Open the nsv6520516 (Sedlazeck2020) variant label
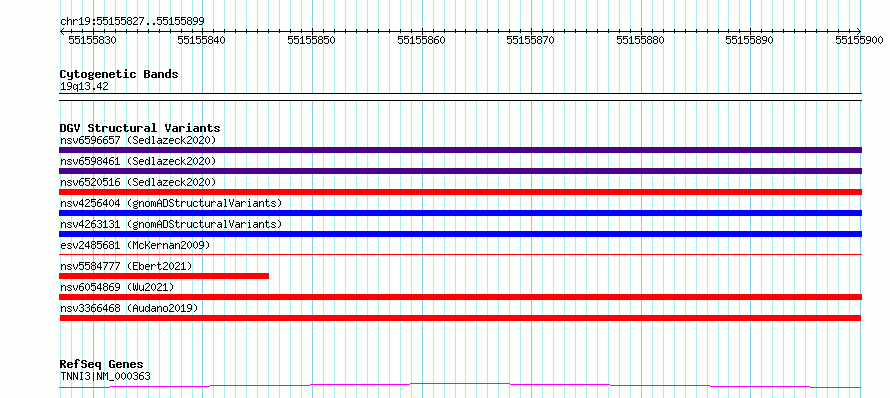Viewport: 890px width, 398px height. click(x=138, y=182)
